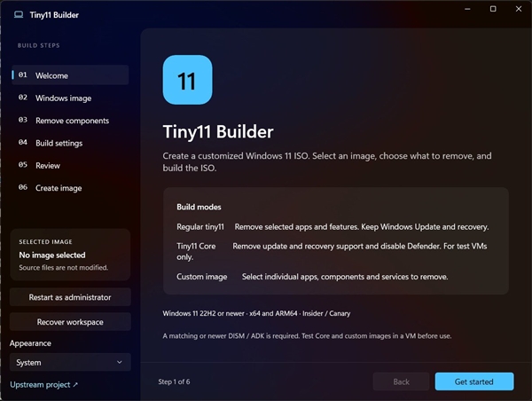Expand the Appearance System dropdown chevron
Screen dimensions: 532x401
(120, 362)
